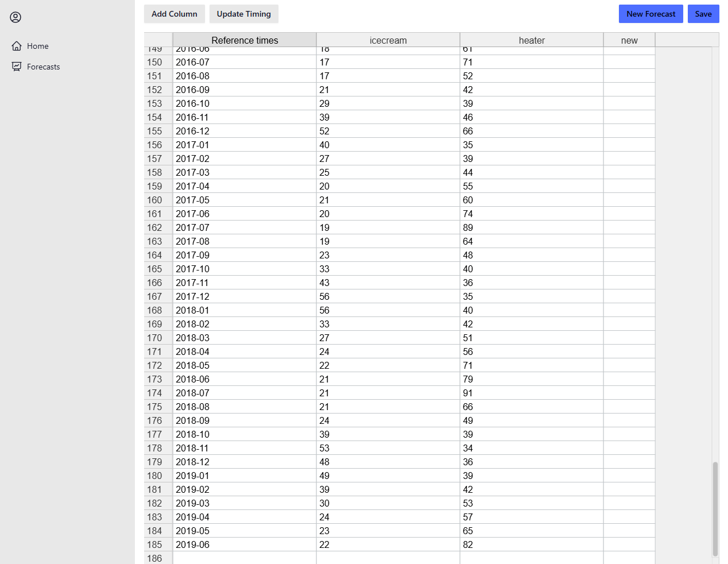Select icecream value 30 in 2019-03 row

click(388, 503)
